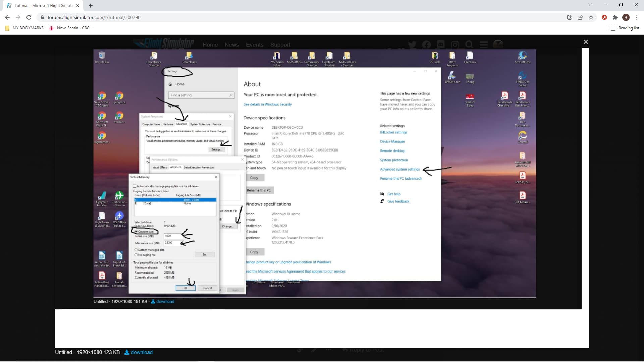Open the Reading list panel
The image size is (644, 362).
(625, 28)
